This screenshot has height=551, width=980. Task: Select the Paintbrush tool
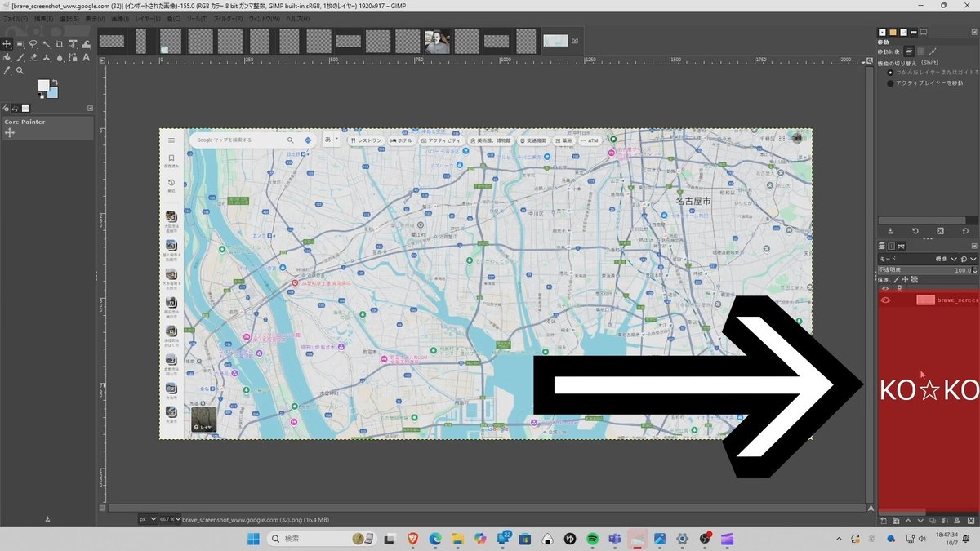click(20, 58)
